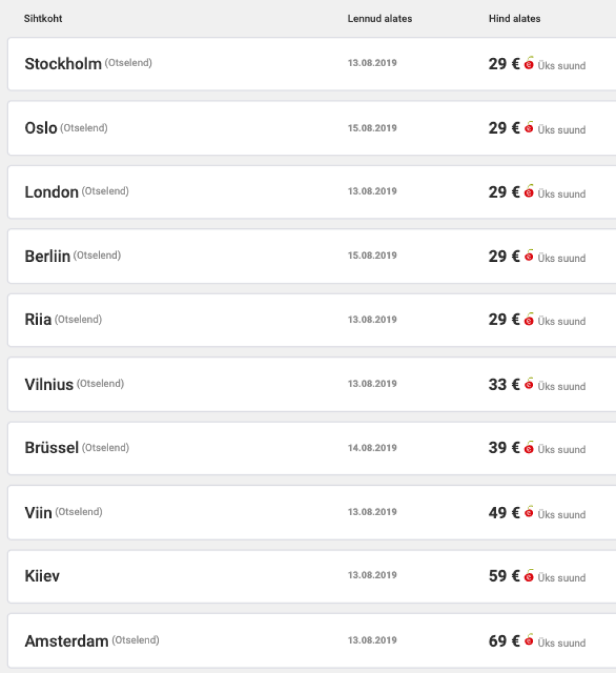
Task: Click the cherry icon in the Riia row
Action: [x=529, y=320]
